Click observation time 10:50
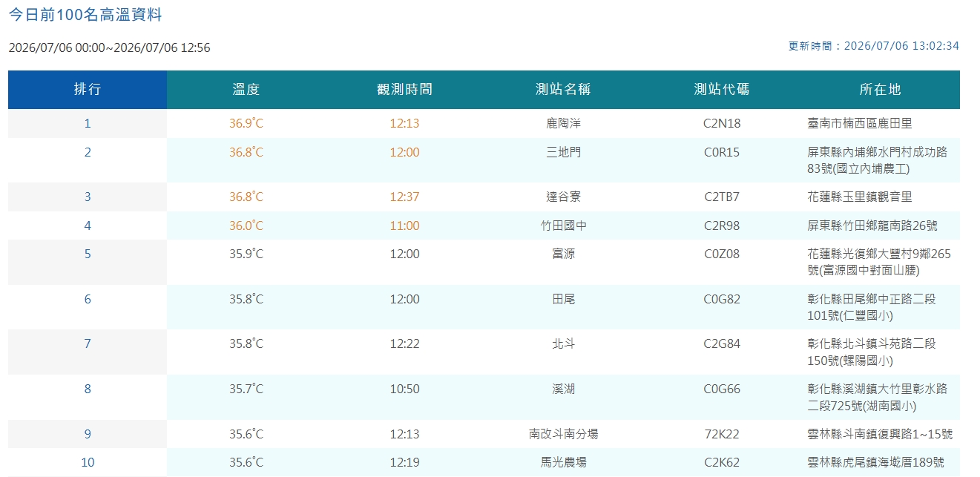The image size is (980, 477). pos(404,388)
